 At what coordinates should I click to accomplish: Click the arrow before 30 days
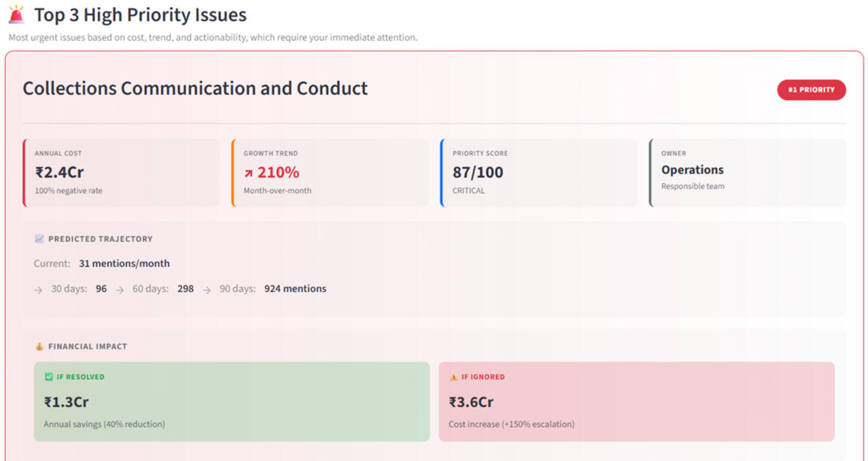pos(39,290)
